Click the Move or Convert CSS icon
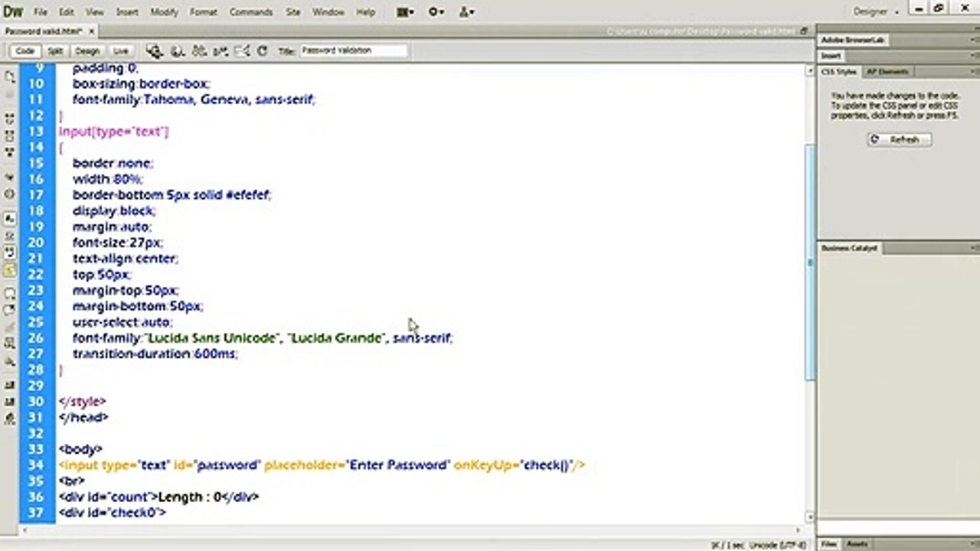This screenshot has height=551, width=980. (10, 361)
